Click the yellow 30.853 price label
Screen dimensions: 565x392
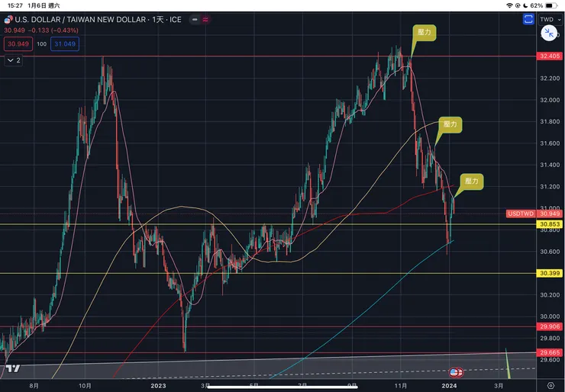click(550, 224)
